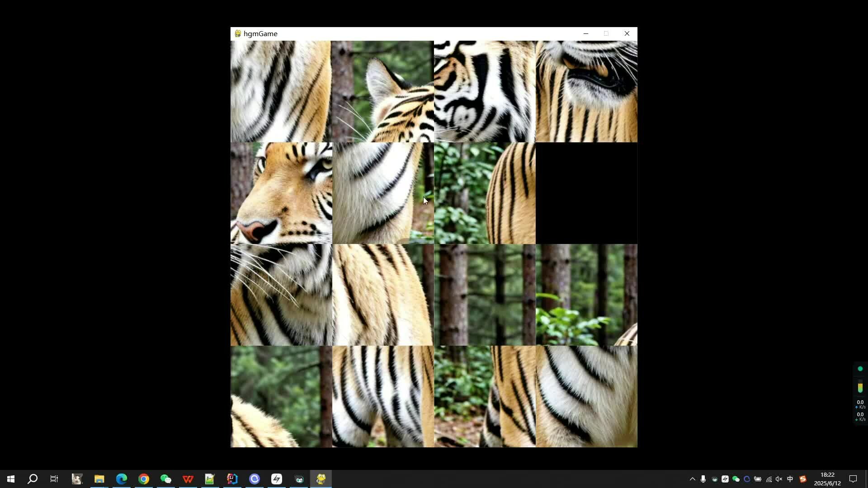Open WeChat from the taskbar
Image resolution: width=868 pixels, height=488 pixels.
click(x=166, y=479)
